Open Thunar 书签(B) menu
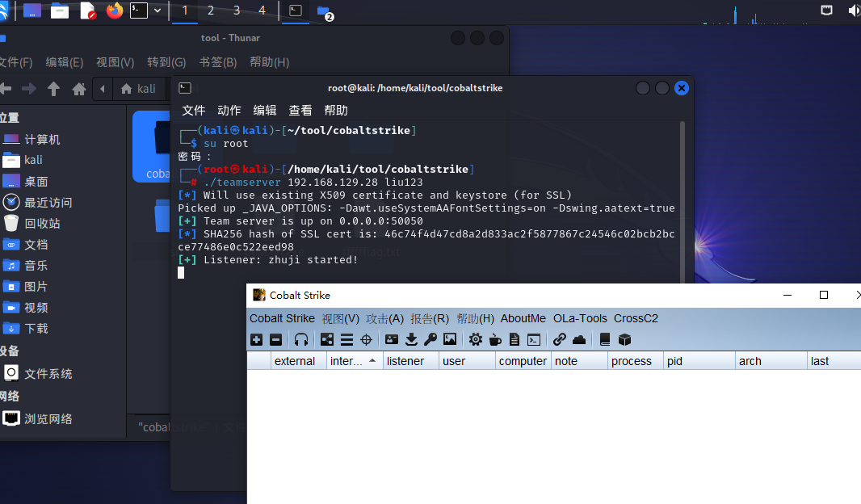861x504 pixels. [x=217, y=62]
